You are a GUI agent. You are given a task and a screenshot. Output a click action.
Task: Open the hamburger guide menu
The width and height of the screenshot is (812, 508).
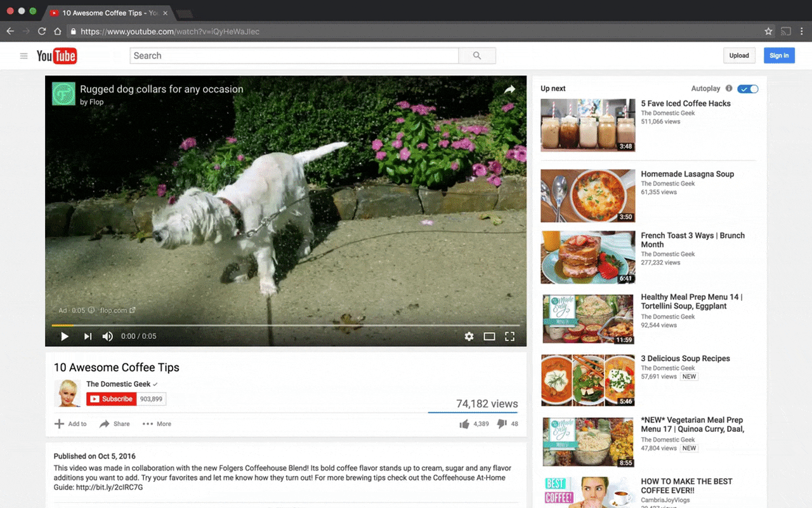pos(24,56)
